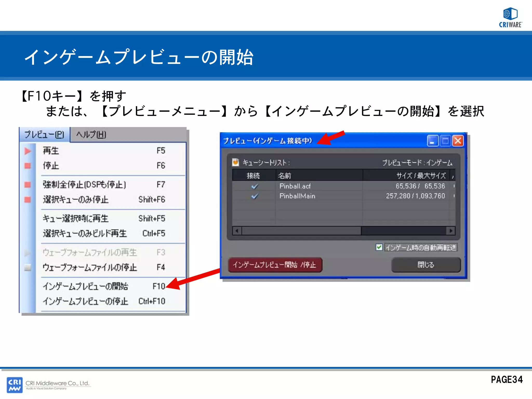Image resolution: width=532 pixels, height=399 pixels.
Task: Toggle the connection checkmark for Pinball.acf
Action: pos(255,186)
